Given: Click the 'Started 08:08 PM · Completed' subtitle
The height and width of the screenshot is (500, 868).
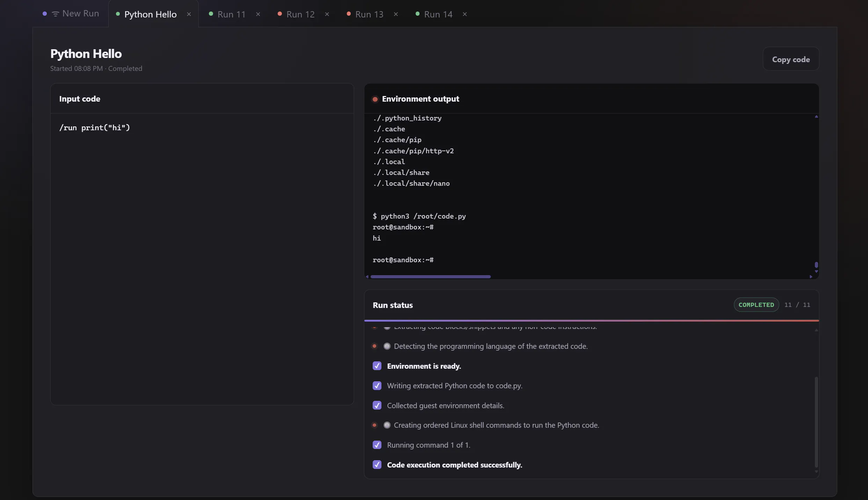Looking at the screenshot, I should tap(96, 68).
